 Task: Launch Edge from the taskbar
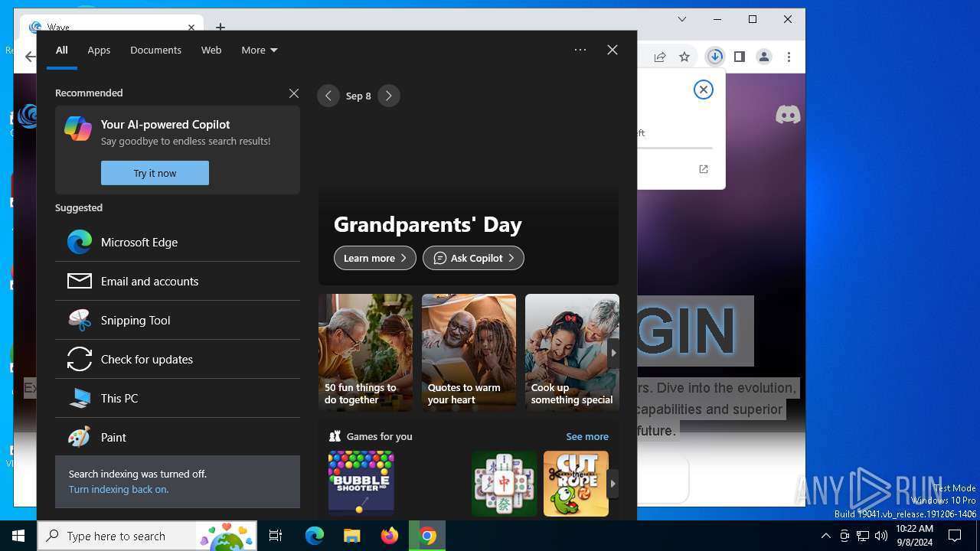tap(315, 536)
